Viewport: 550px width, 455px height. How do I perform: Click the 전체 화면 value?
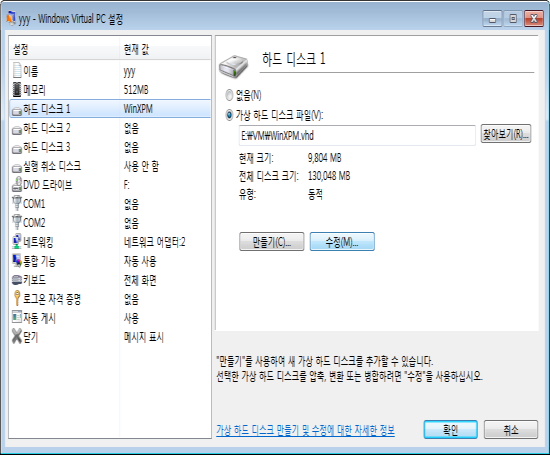click(140, 280)
